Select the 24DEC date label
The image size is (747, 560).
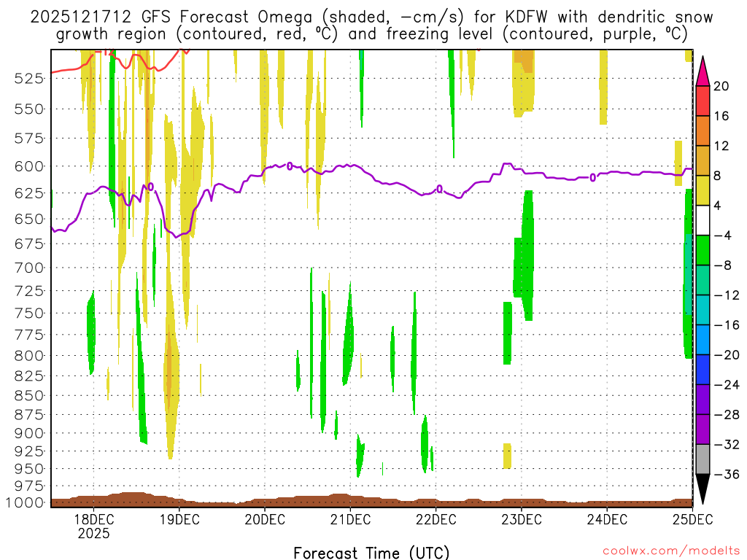click(607, 519)
